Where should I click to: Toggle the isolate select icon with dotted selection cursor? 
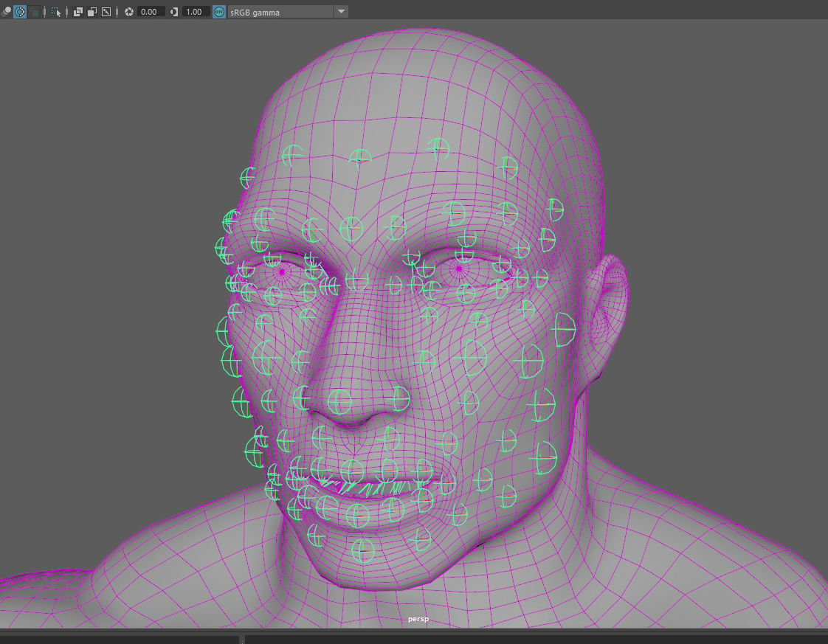point(56,12)
